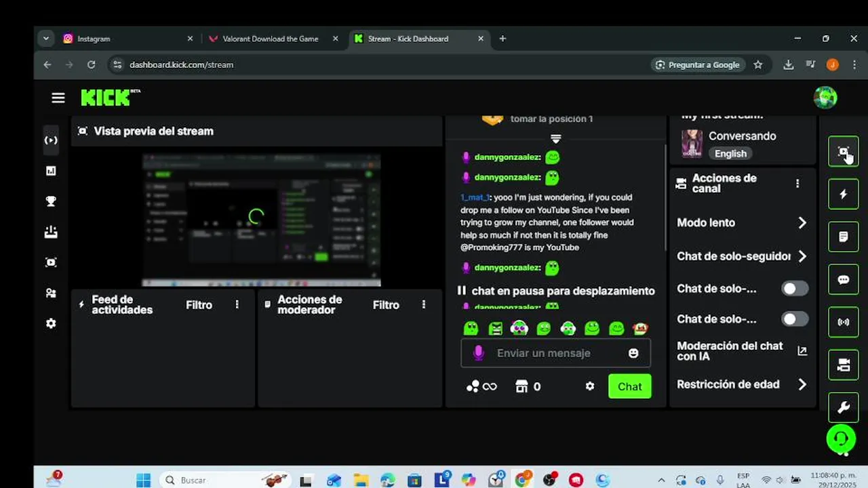Click the channel points infinity icon

coord(481,386)
